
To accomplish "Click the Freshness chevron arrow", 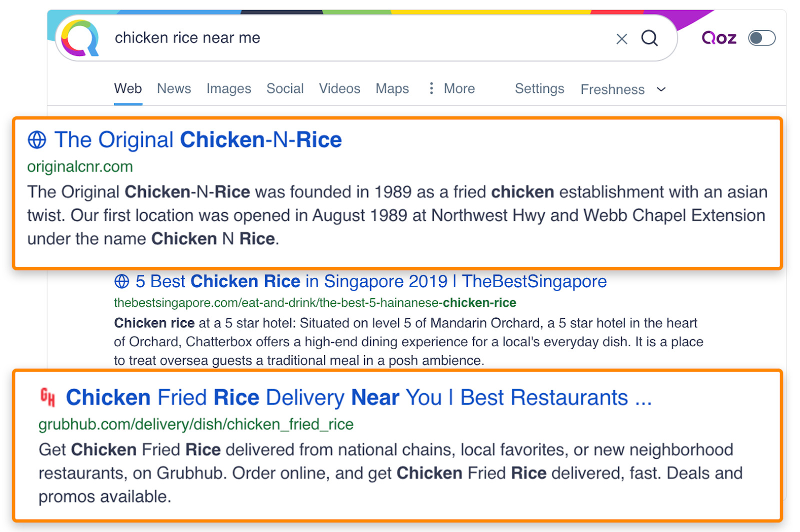I will (x=661, y=89).
